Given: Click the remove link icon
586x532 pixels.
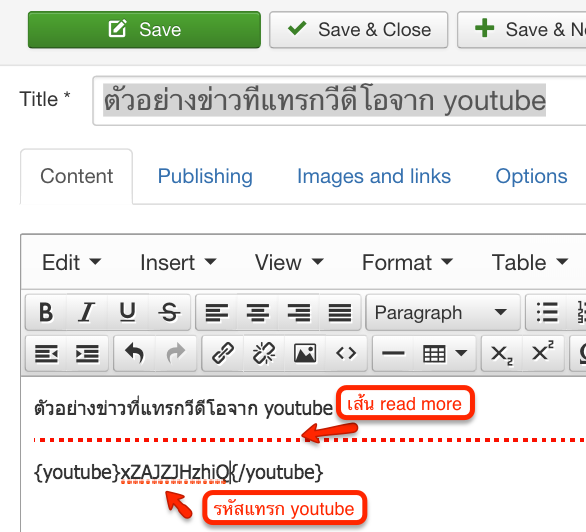Looking at the screenshot, I should tap(264, 353).
